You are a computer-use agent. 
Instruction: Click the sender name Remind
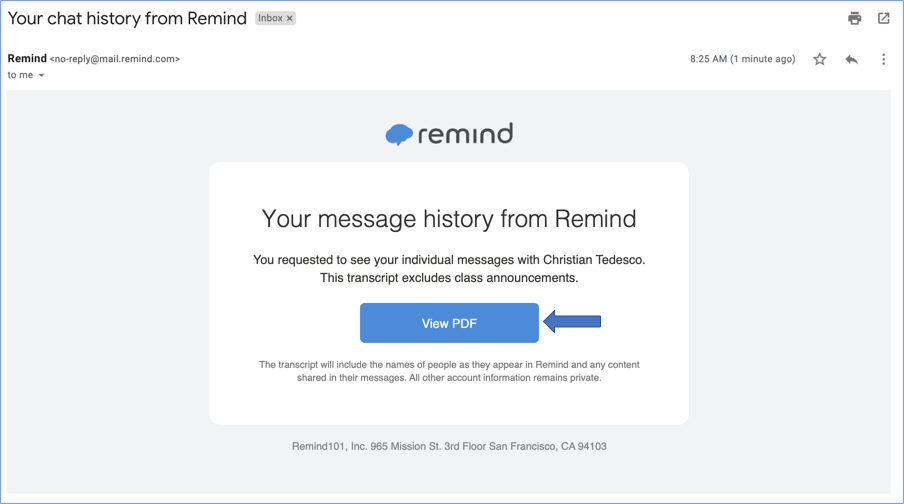(x=27, y=59)
